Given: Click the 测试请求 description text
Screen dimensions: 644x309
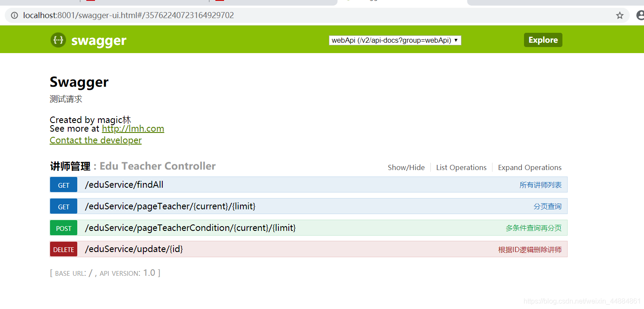Looking at the screenshot, I should [66, 99].
